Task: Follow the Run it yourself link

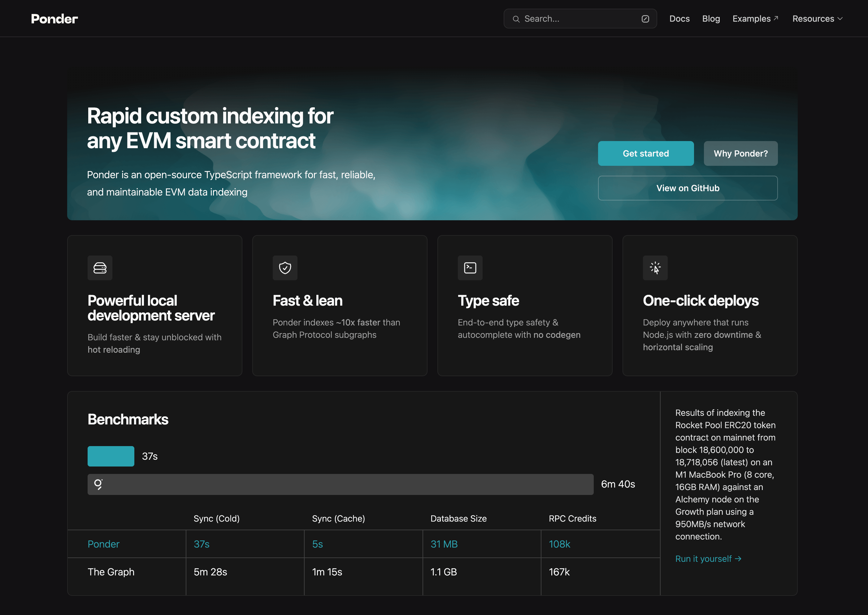Action: tap(708, 559)
